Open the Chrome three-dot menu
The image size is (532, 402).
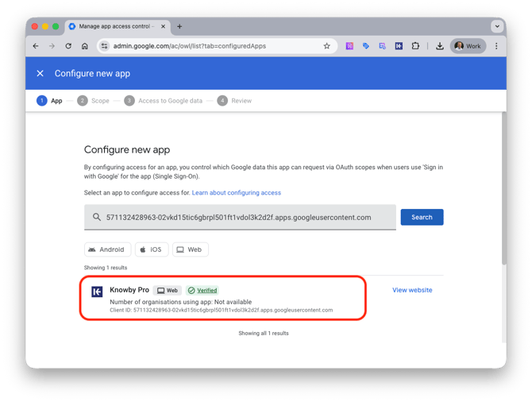coord(496,46)
